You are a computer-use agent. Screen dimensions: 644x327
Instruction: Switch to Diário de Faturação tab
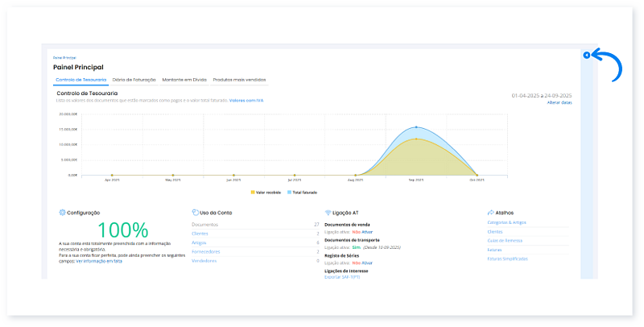click(x=134, y=80)
